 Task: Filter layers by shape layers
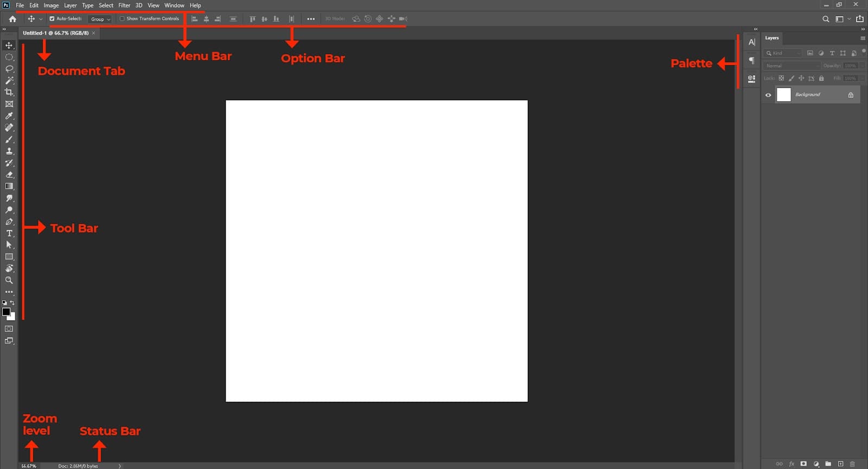[843, 53]
